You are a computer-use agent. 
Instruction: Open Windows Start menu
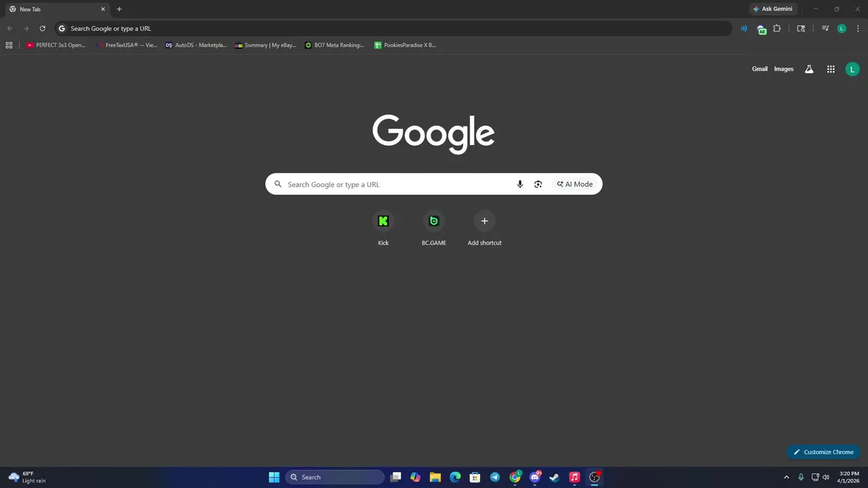[274, 477]
